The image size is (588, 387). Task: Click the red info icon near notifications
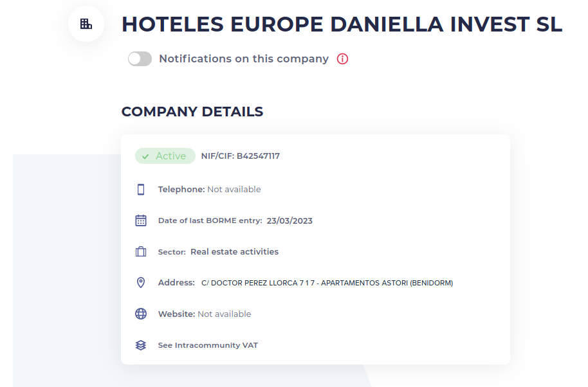[343, 59]
